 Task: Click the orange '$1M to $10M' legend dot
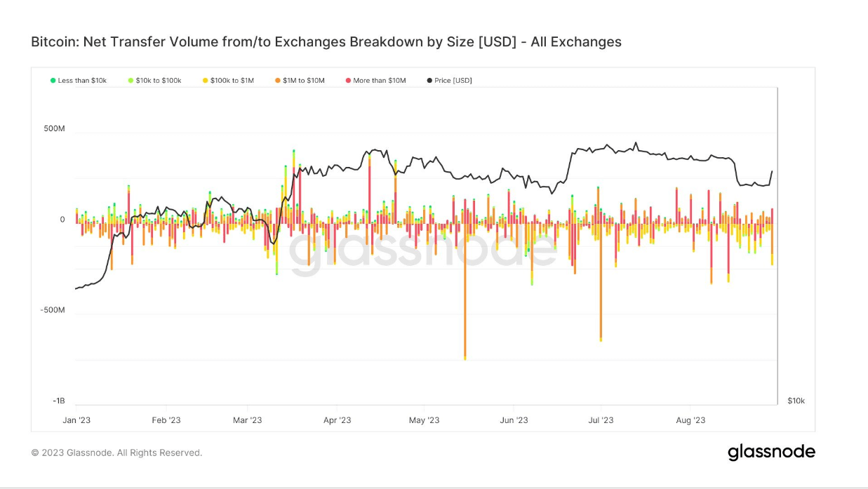278,81
